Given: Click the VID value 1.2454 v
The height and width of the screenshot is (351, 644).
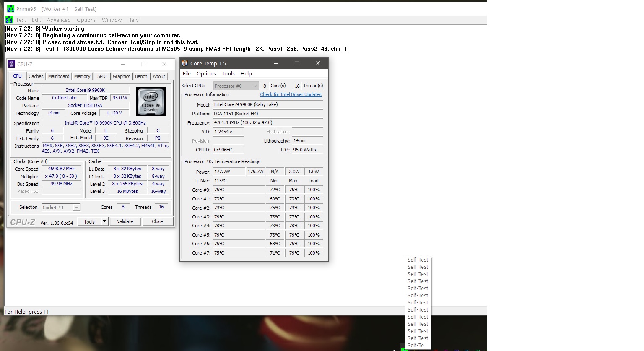Looking at the screenshot, I should pos(228,132).
